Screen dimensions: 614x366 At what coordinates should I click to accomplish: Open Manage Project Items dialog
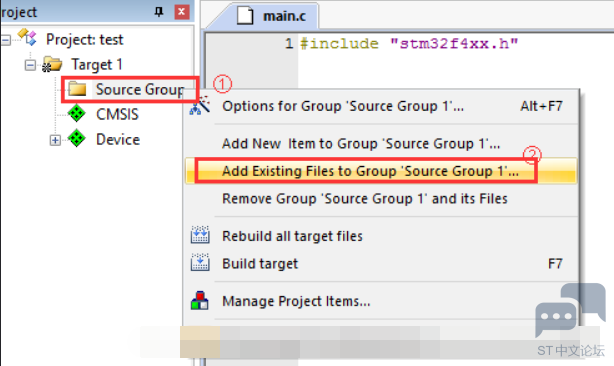[x=381, y=301]
